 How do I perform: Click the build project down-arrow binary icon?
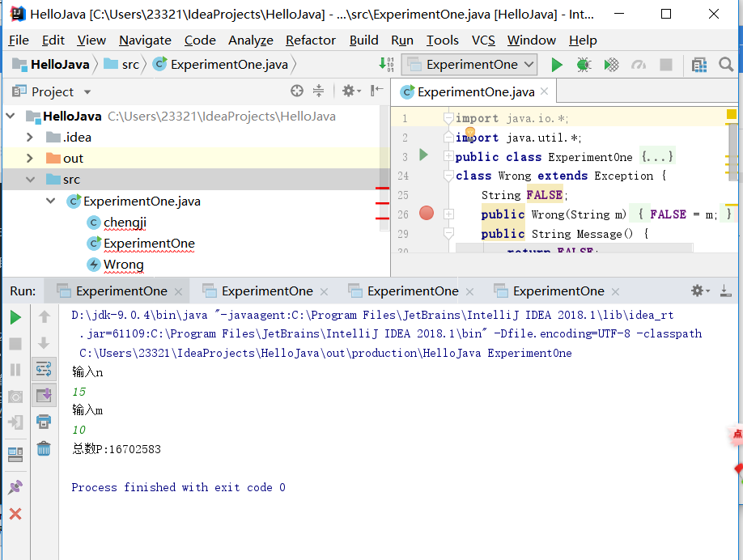tap(387, 65)
